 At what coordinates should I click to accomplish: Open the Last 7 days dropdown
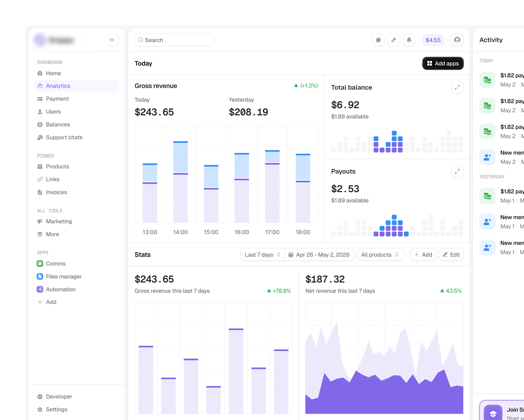(262, 255)
